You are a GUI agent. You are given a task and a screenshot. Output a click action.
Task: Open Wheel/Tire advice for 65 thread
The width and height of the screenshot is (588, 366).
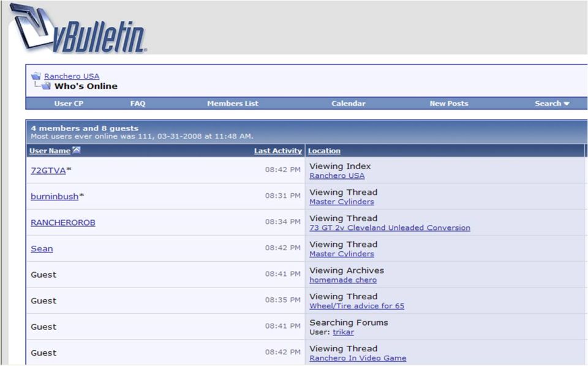356,306
